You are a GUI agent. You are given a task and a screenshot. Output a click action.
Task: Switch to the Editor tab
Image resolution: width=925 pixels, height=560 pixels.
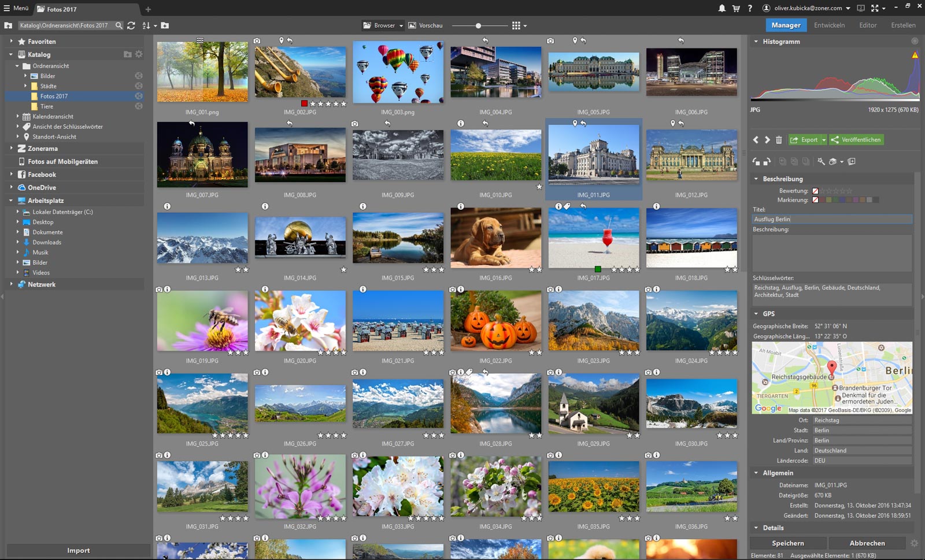point(868,25)
